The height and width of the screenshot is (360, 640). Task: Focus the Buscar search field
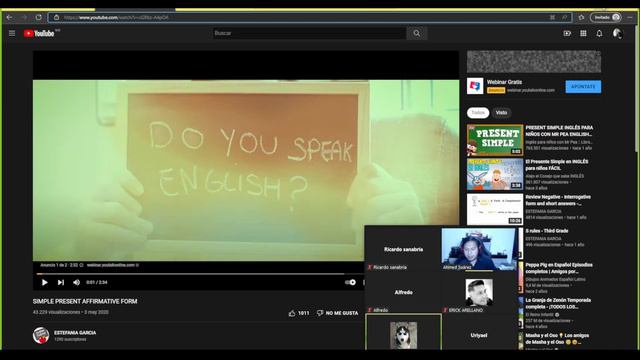(309, 33)
